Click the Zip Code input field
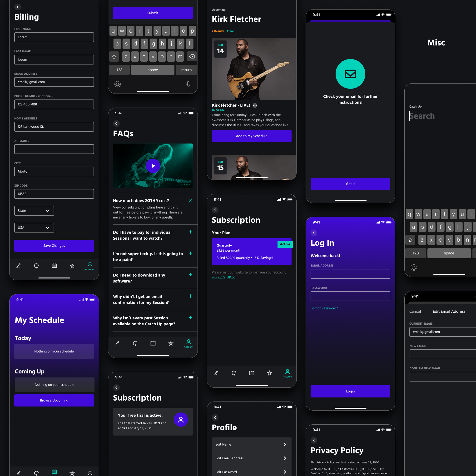 pyautogui.click(x=54, y=194)
